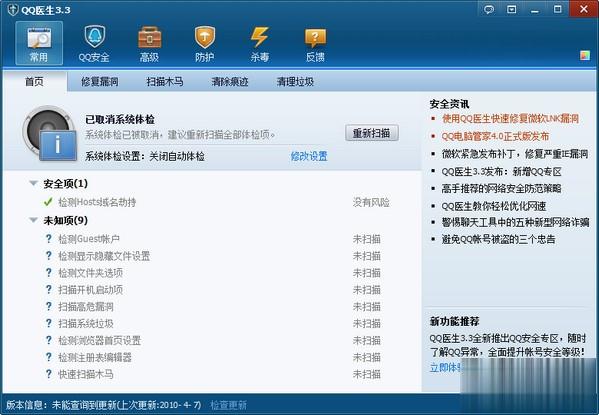The image size is (599, 415).
Task: Switch to the 修复漏洞 tab
Action: [x=100, y=81]
